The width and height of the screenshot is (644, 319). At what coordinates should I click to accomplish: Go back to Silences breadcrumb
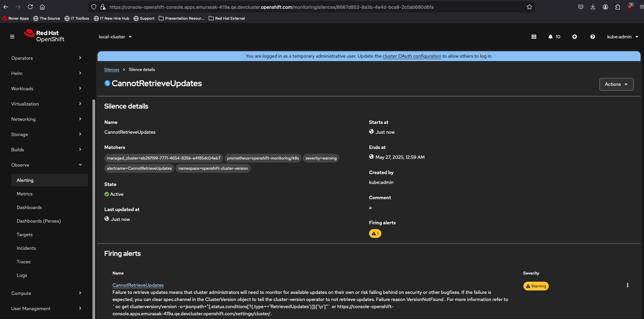tap(112, 70)
